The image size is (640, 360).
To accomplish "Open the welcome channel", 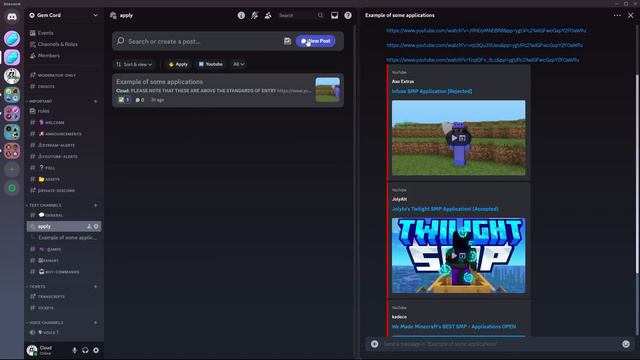I will 64,122.
